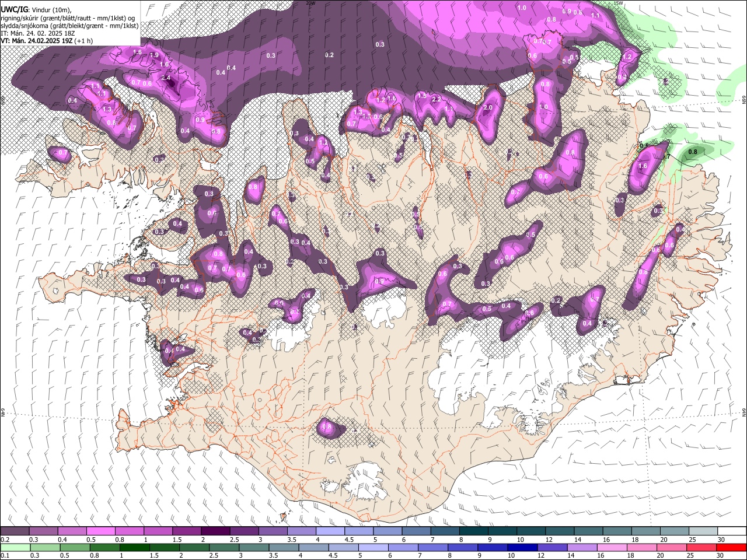The height and width of the screenshot is (560, 747).
Task: Click the '15W' longitude label
Action: pyautogui.click(x=619, y=3)
